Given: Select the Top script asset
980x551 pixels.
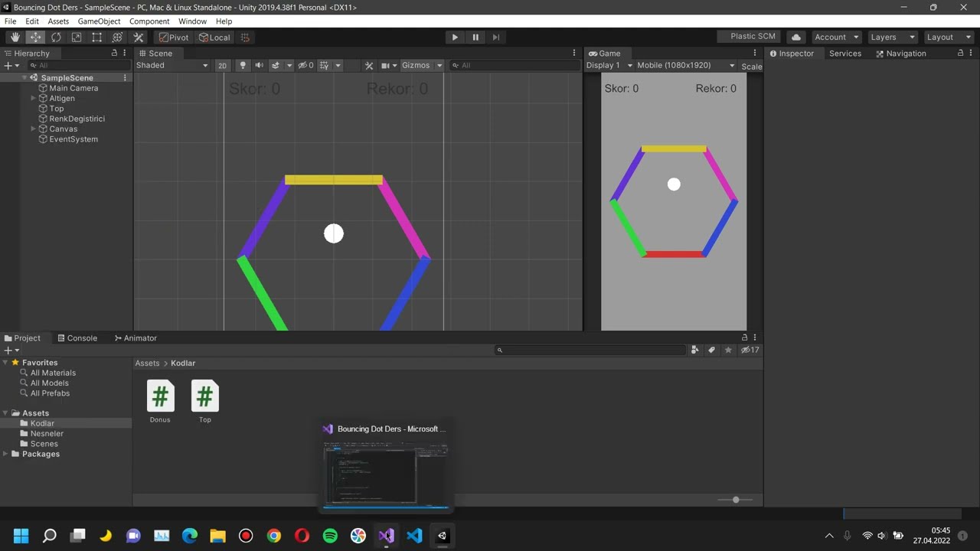Looking at the screenshot, I should coord(204,401).
